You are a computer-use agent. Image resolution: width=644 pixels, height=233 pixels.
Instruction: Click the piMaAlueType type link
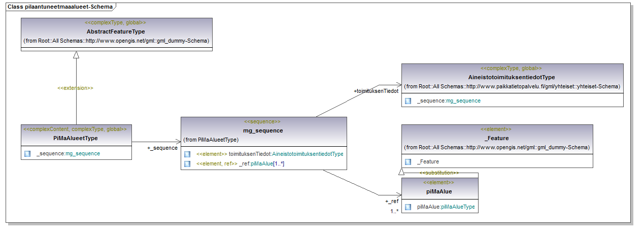458,207
